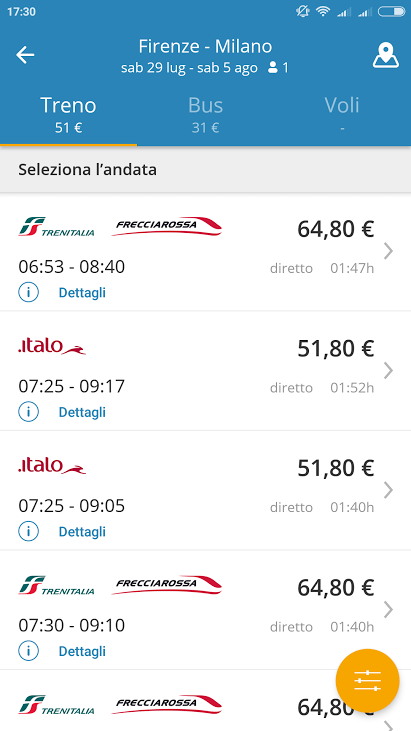Tap the back arrow icon

[25, 55]
